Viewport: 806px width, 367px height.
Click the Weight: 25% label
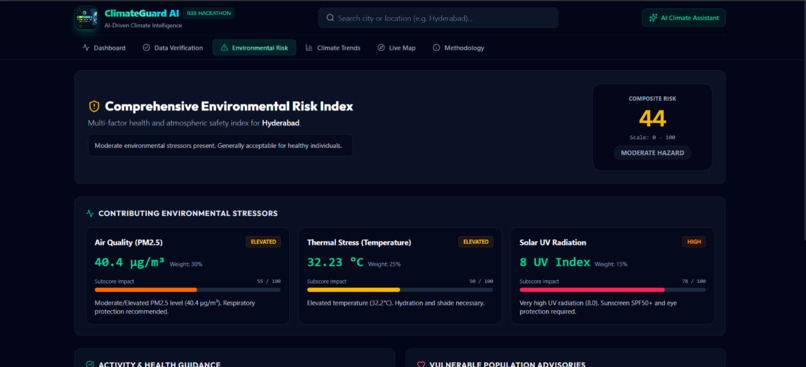(384, 264)
